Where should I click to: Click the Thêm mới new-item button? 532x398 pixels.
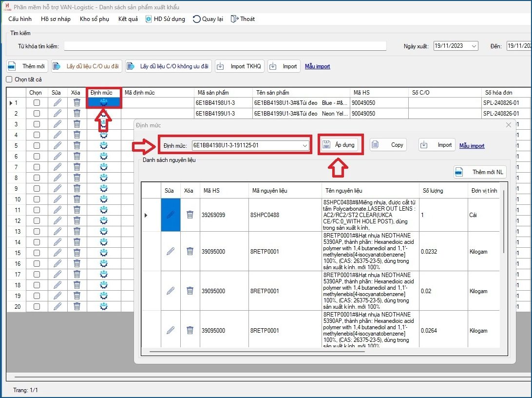tap(27, 66)
